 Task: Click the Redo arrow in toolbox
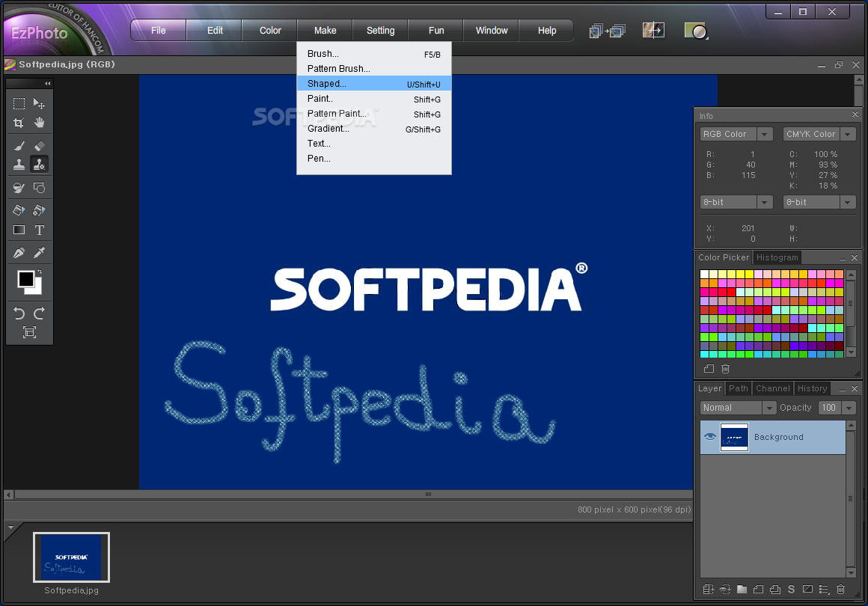pyautogui.click(x=40, y=313)
